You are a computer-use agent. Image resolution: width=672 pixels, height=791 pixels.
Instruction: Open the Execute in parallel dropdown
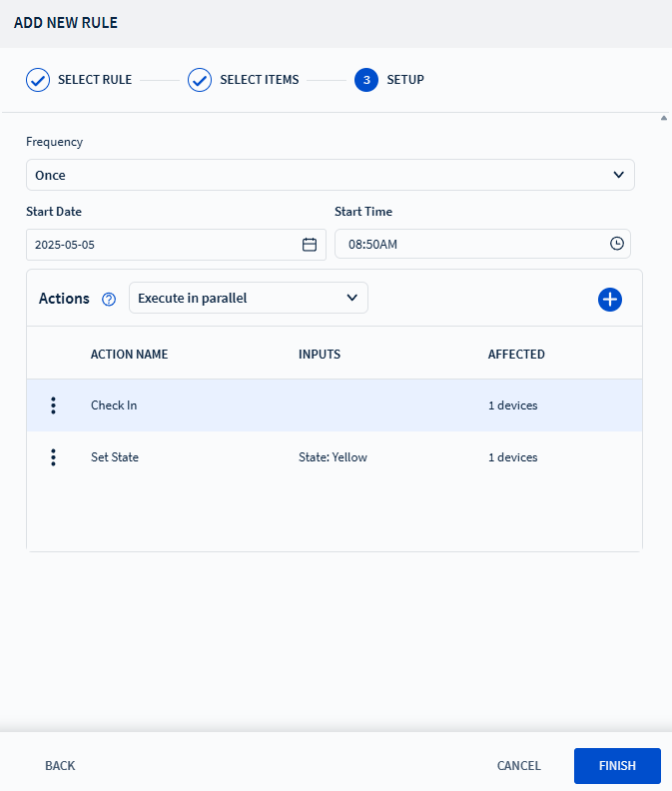point(248,298)
